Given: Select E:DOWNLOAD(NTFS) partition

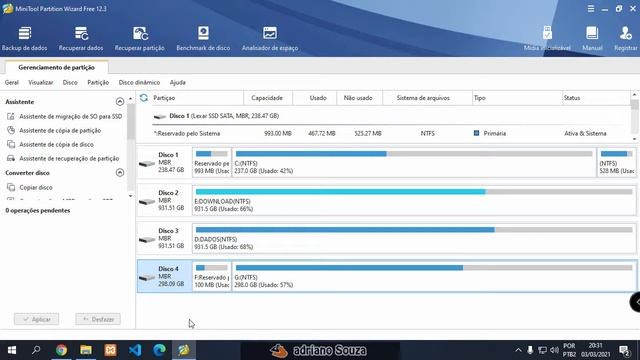Looking at the screenshot, I should [414, 200].
